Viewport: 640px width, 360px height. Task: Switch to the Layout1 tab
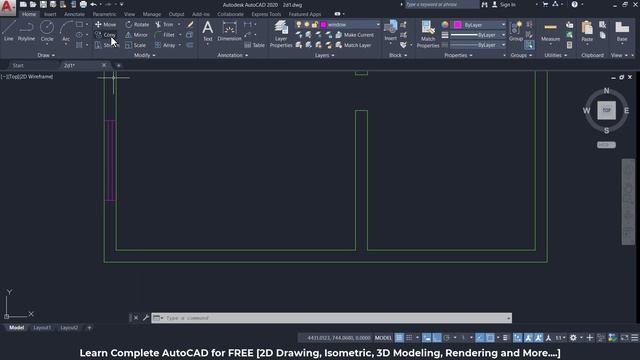42,328
